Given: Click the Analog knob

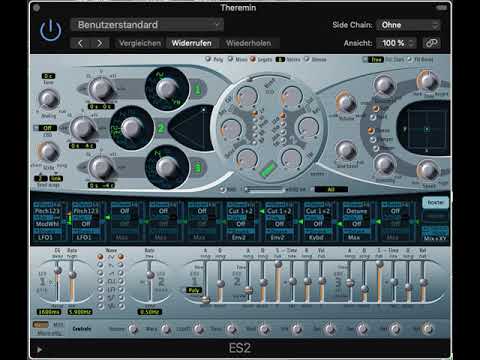Looking at the screenshot, I should pyautogui.click(x=49, y=99).
